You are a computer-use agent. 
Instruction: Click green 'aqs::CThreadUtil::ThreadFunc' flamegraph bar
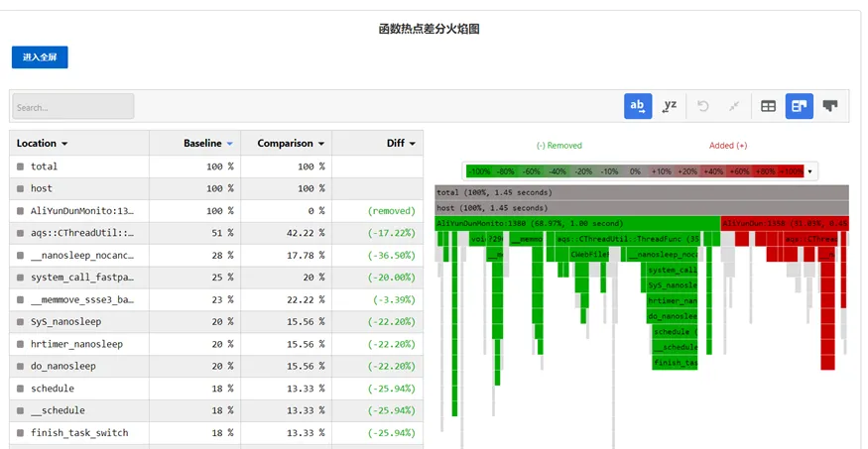(627, 239)
